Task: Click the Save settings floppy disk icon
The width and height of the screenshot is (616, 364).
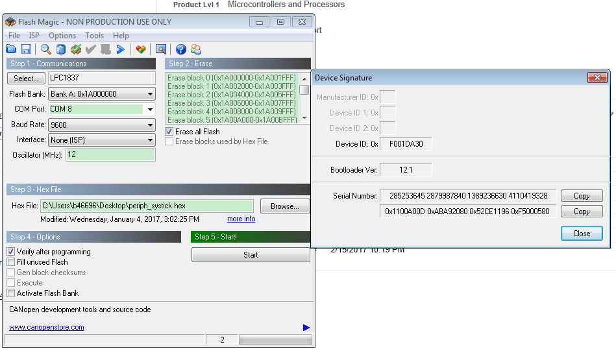Action: pyautogui.click(x=26, y=49)
